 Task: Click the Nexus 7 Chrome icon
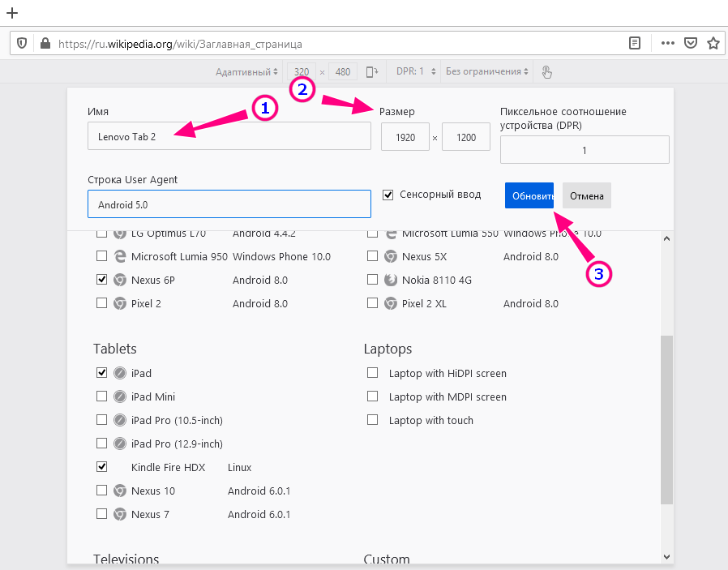(x=120, y=514)
